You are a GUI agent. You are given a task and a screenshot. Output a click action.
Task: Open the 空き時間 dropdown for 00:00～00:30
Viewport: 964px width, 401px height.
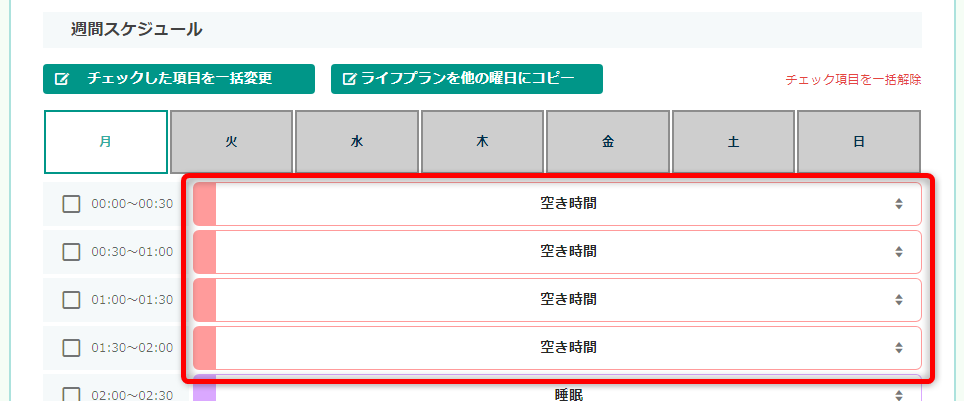(557, 204)
